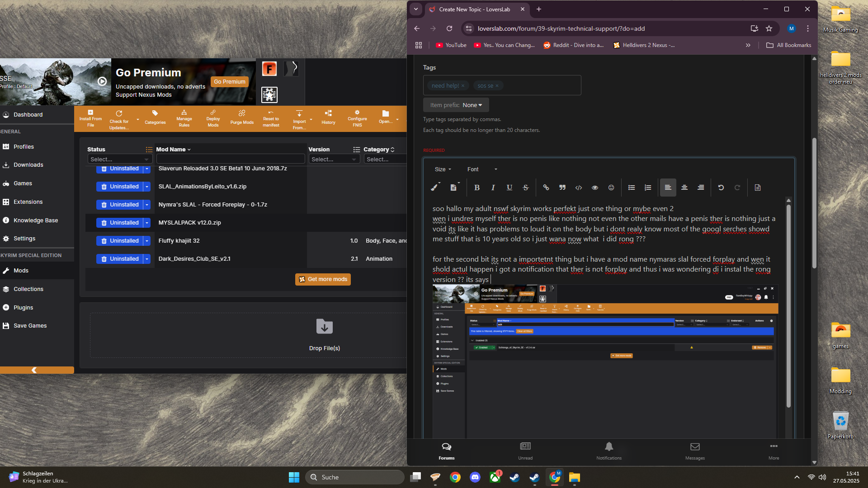
Task: Open the Category filter Select dropdown
Action: pyautogui.click(x=385, y=159)
